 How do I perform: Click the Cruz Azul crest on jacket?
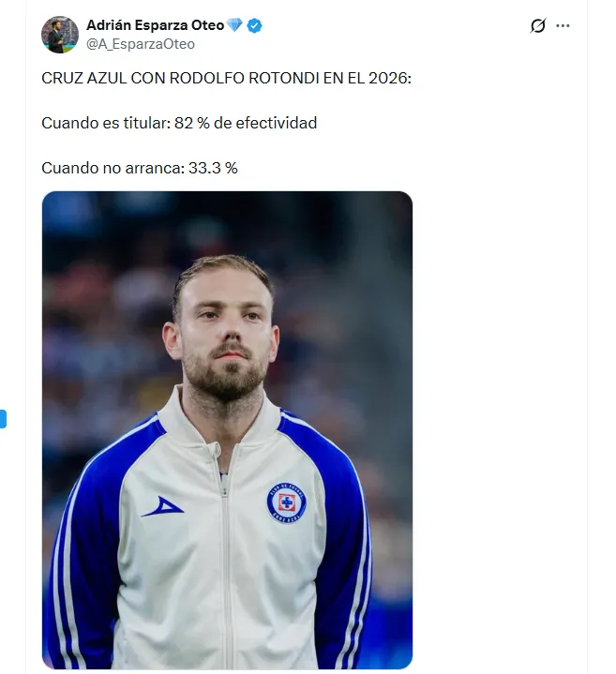point(286,502)
